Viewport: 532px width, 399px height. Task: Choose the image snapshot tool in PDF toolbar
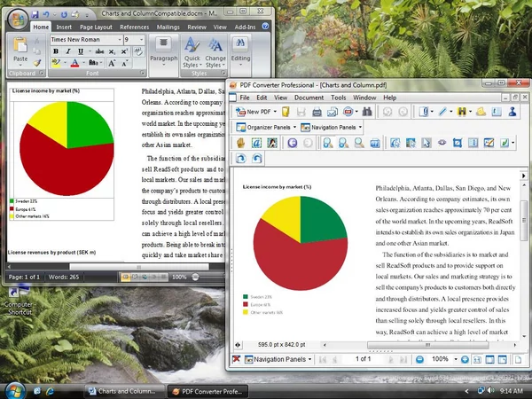pyautogui.click(x=272, y=143)
